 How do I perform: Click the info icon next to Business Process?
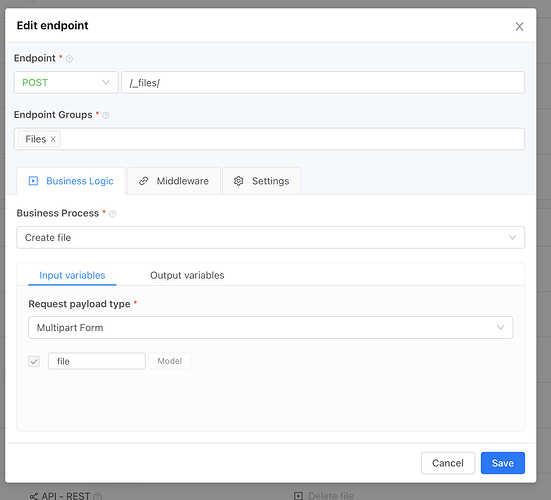click(112, 214)
